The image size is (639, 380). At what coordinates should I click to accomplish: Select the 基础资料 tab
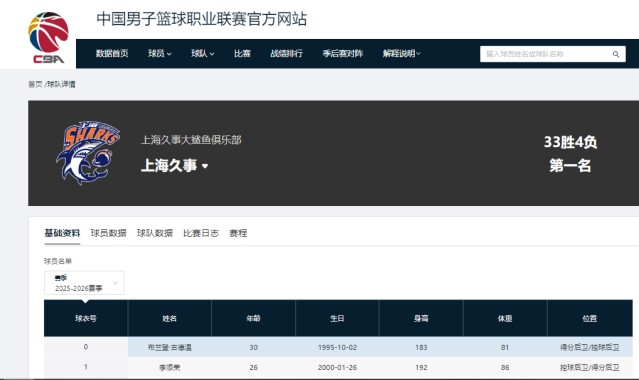coord(62,233)
